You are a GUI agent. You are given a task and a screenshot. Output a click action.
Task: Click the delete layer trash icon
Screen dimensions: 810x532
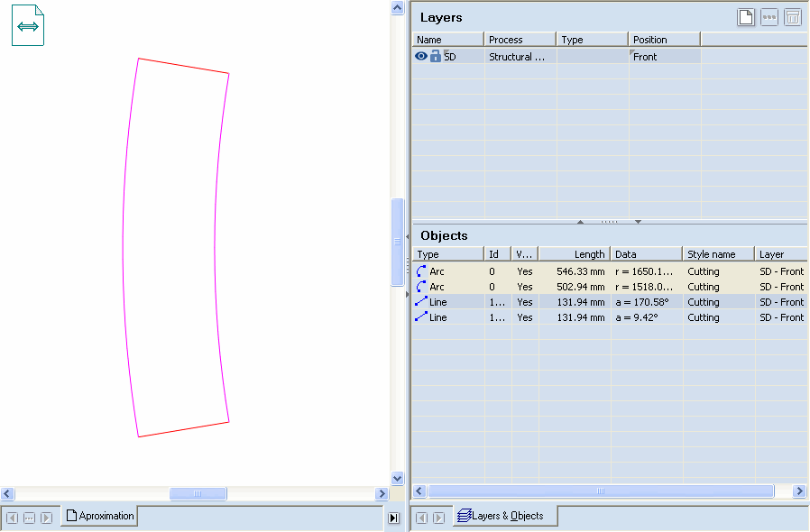pyautogui.click(x=793, y=17)
